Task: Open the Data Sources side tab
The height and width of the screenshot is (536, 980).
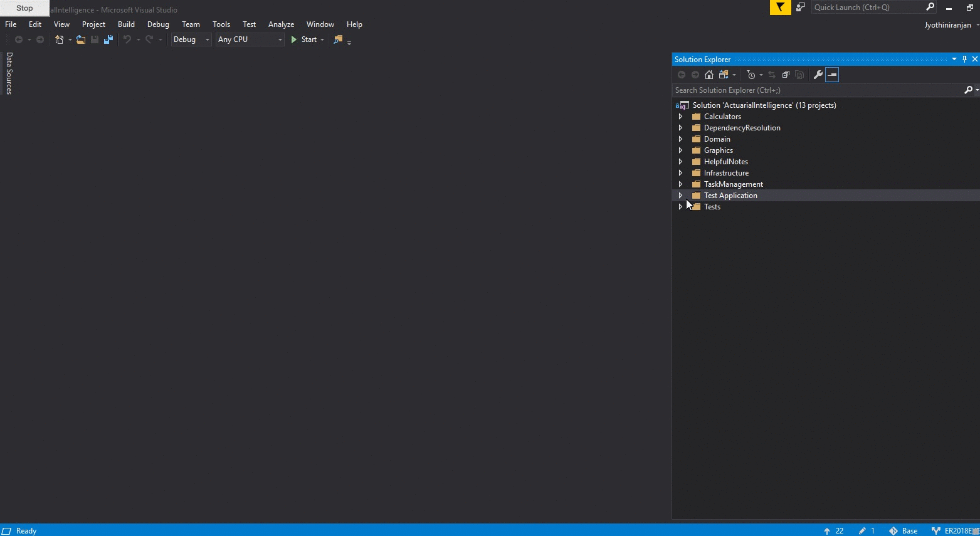Action: pos(9,73)
